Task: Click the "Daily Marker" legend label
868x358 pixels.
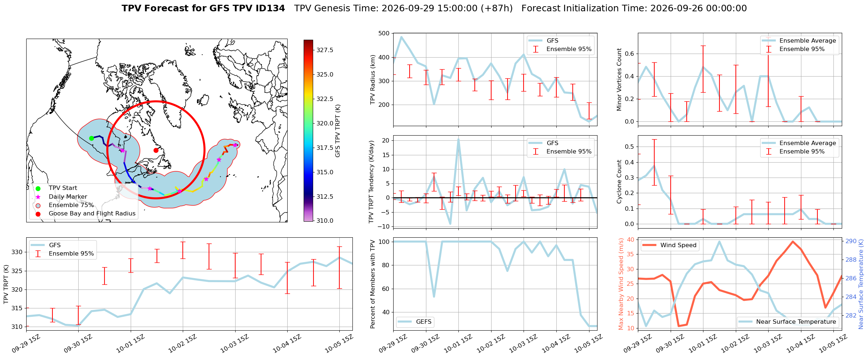Action: pos(68,197)
